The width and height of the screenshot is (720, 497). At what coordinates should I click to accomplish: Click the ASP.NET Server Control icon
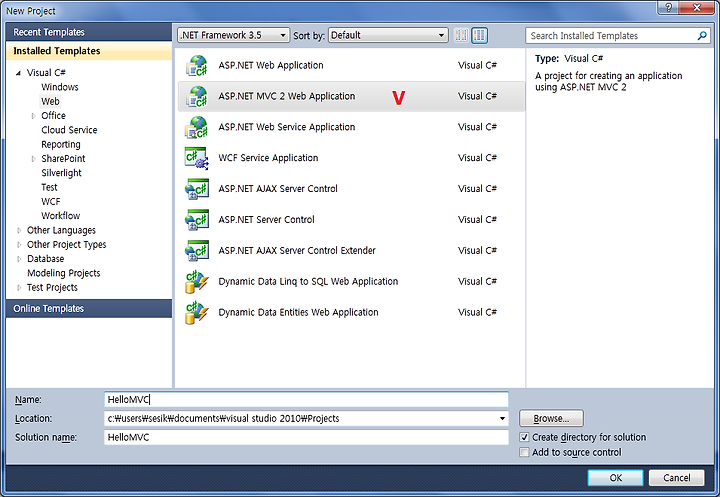tap(197, 220)
